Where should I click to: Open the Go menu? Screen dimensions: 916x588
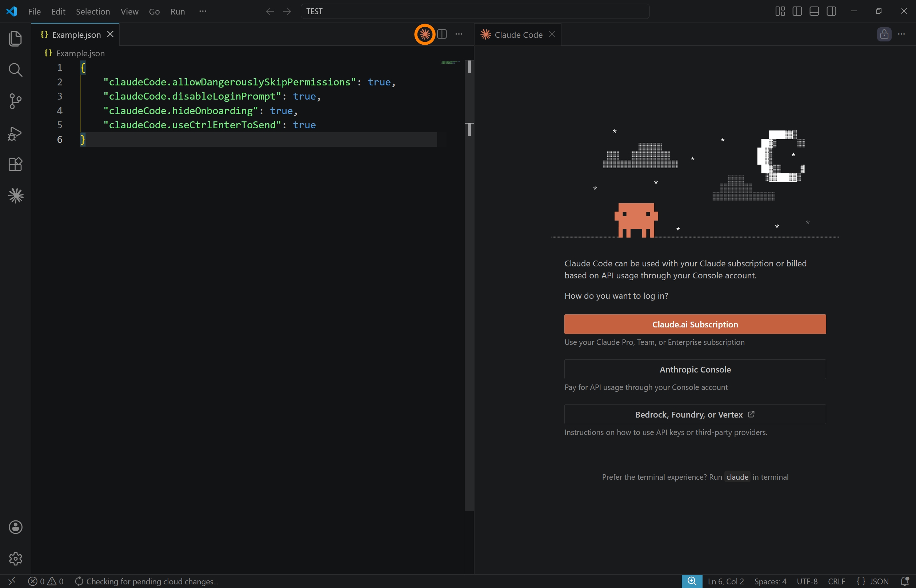point(154,12)
